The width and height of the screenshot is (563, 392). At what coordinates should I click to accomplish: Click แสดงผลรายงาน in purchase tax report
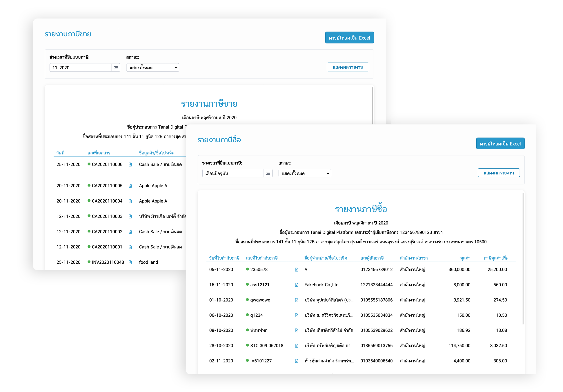pos(499,173)
